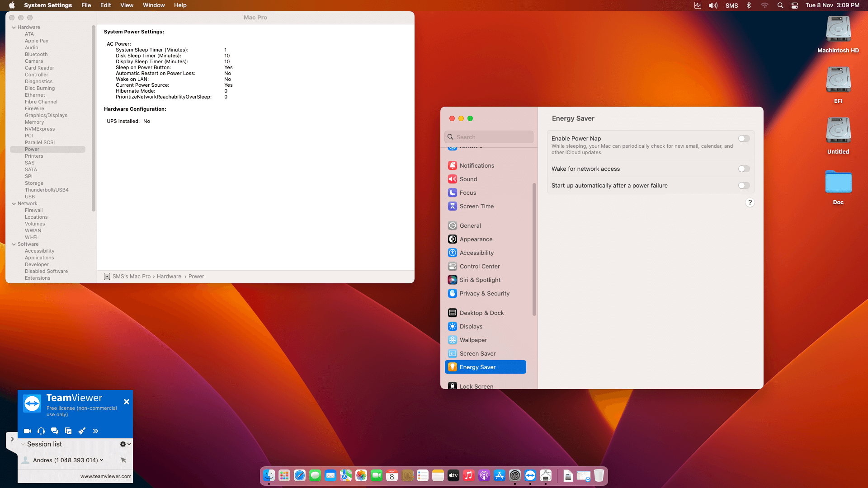The width and height of the screenshot is (868, 488).
Task: Collapse the TeamViewer Session list
Action: pyautogui.click(x=23, y=444)
